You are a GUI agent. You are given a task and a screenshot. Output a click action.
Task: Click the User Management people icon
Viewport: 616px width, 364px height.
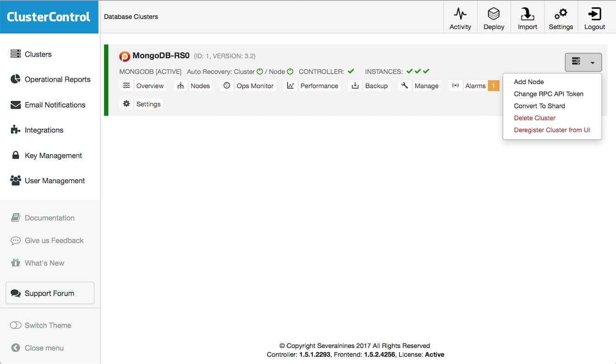coord(16,181)
